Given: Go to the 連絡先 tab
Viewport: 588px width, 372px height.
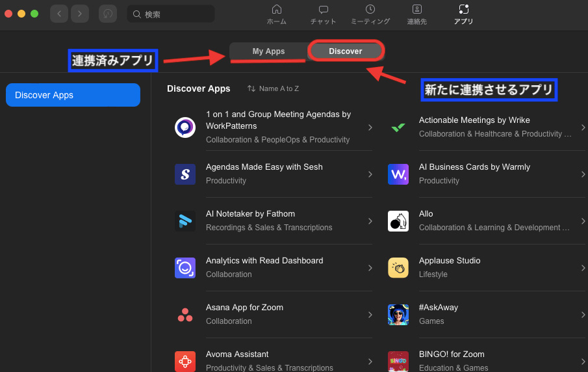Looking at the screenshot, I should (416, 15).
